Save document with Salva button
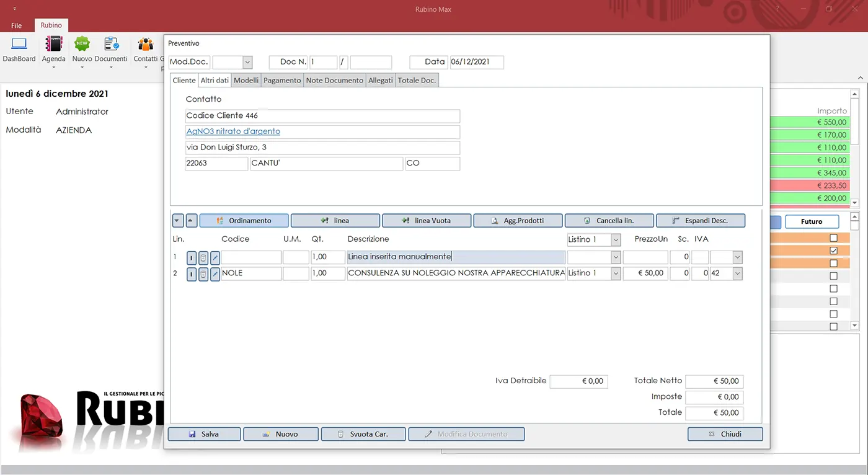Screen dimensions: 868x475 (204, 434)
